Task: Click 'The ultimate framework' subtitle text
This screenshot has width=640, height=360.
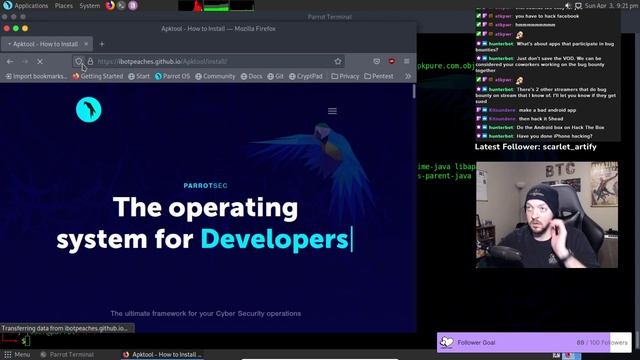Action: click(206, 313)
